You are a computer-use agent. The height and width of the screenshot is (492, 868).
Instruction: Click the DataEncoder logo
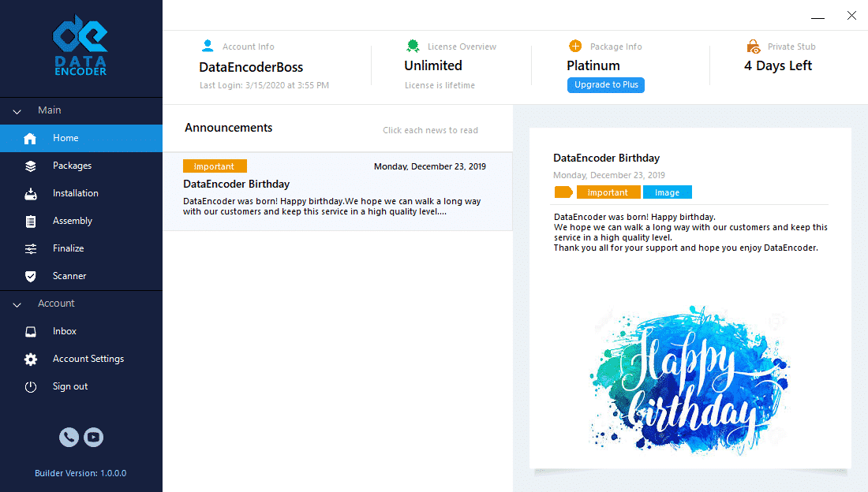pos(80,46)
